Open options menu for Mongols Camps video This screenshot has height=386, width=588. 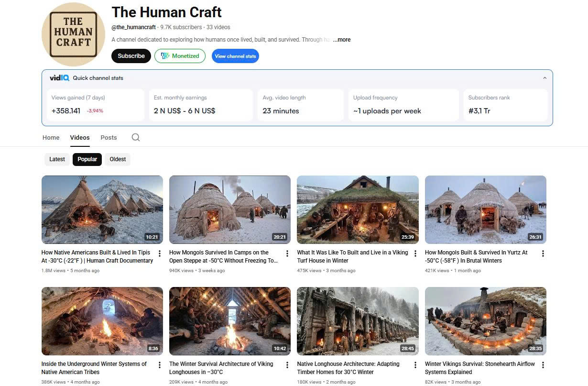point(287,254)
